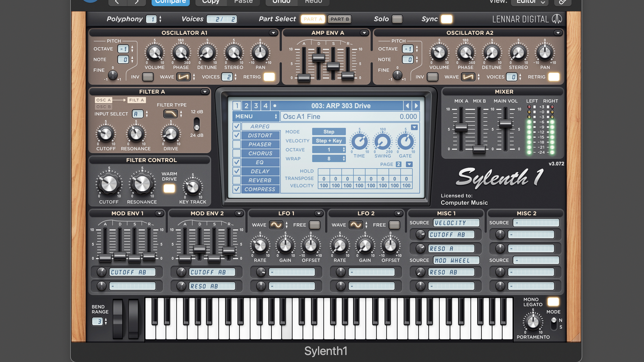Select the Oscillator A1 waveform icon

(x=184, y=77)
